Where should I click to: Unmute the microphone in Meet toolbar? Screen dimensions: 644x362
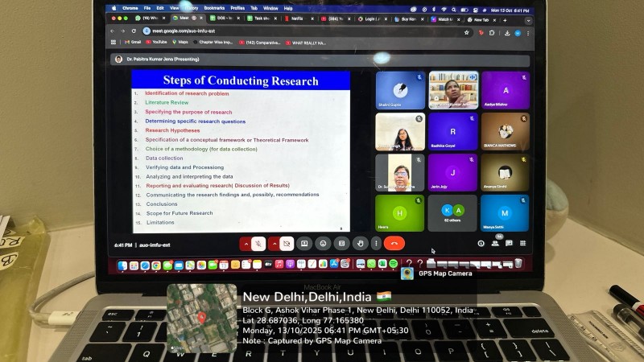pyautogui.click(x=259, y=243)
